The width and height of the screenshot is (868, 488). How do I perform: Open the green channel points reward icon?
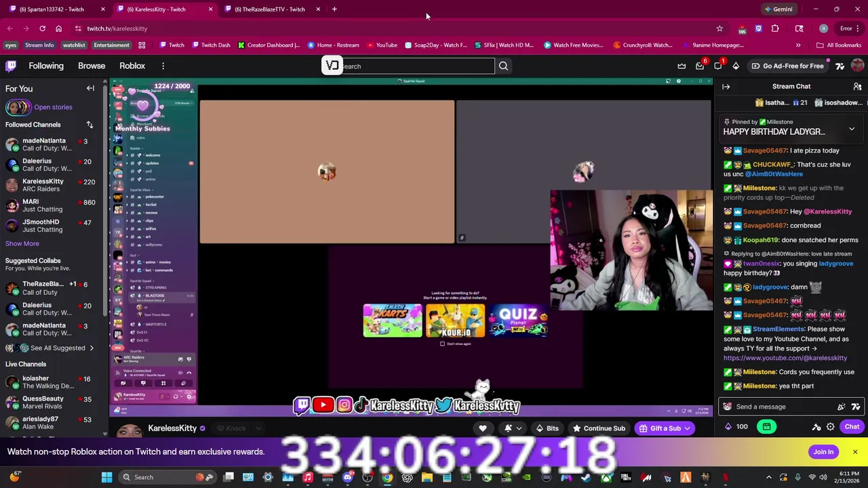[x=766, y=427]
